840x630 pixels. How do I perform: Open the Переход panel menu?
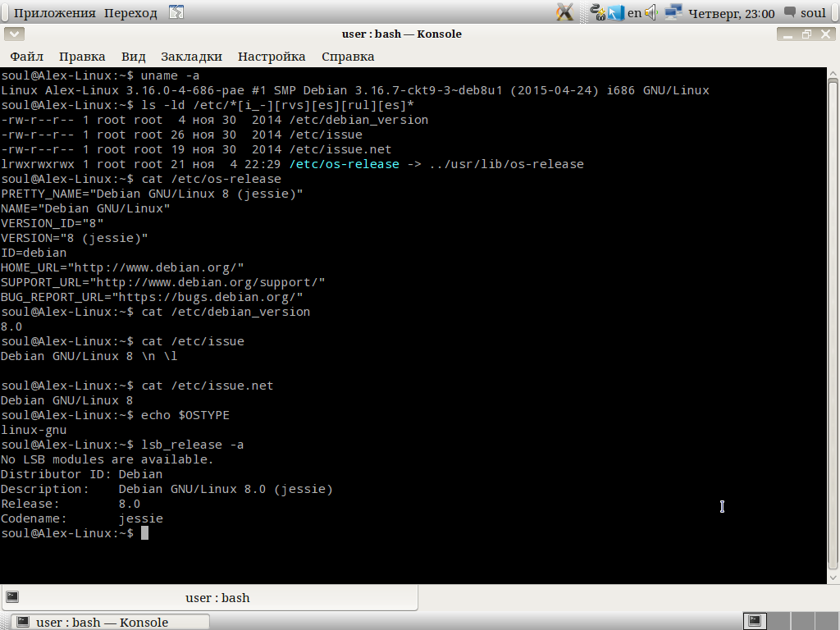pyautogui.click(x=130, y=13)
